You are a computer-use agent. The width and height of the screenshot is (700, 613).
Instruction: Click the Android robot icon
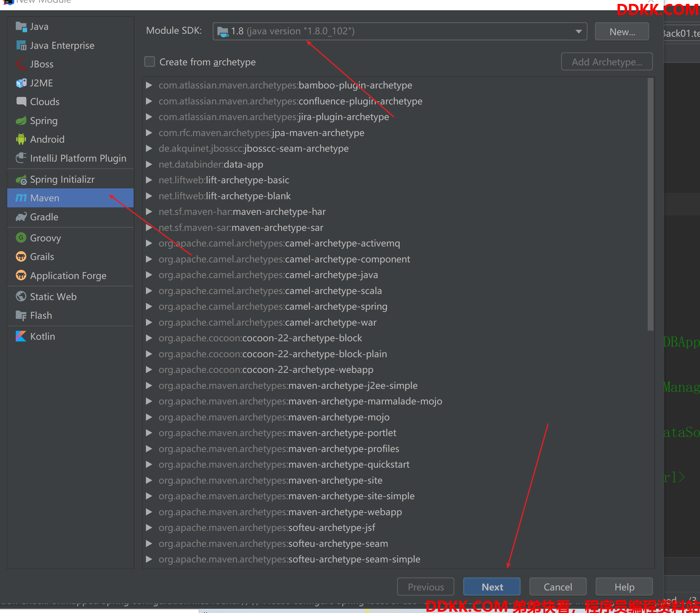21,139
